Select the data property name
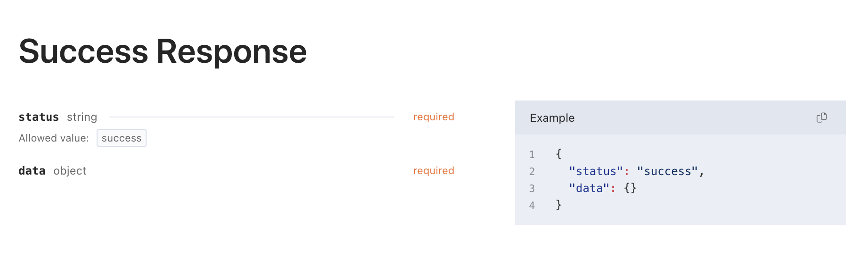This screenshot has width=868, height=268. [32, 171]
